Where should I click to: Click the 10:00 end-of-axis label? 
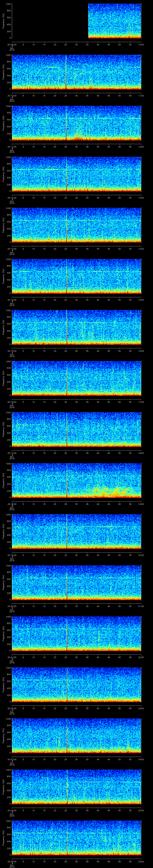141,44
